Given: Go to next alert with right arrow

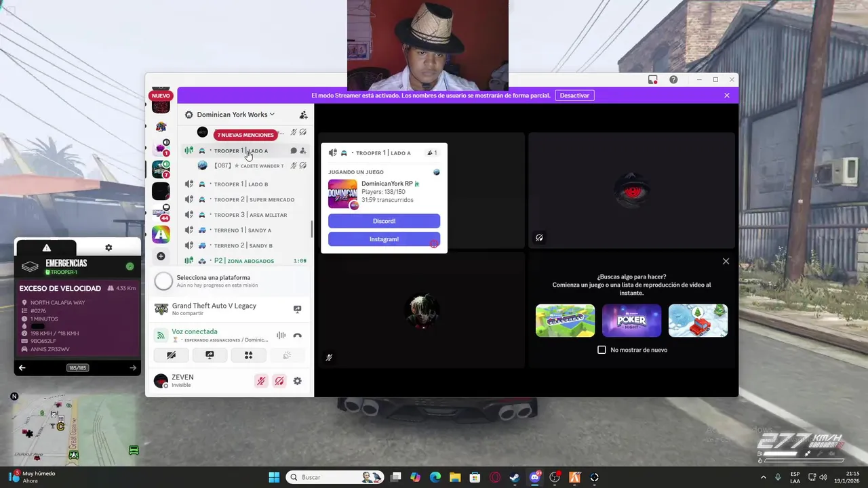Looking at the screenshot, I should click(x=133, y=368).
